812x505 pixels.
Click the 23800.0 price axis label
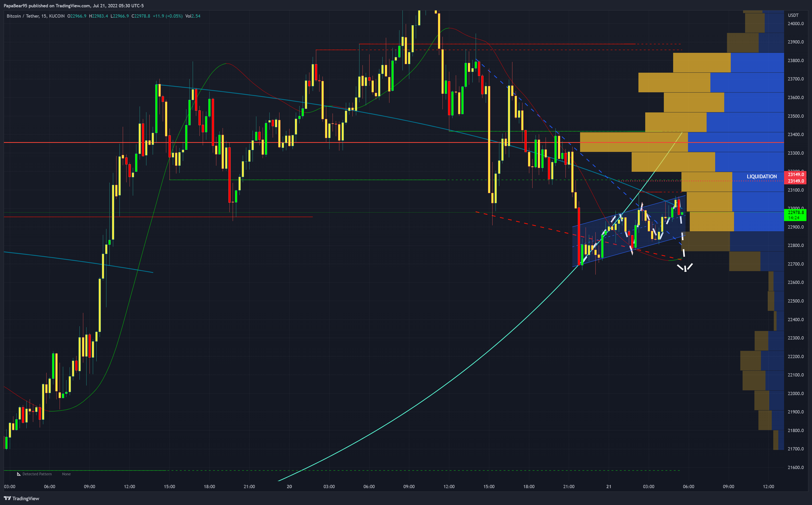point(796,60)
